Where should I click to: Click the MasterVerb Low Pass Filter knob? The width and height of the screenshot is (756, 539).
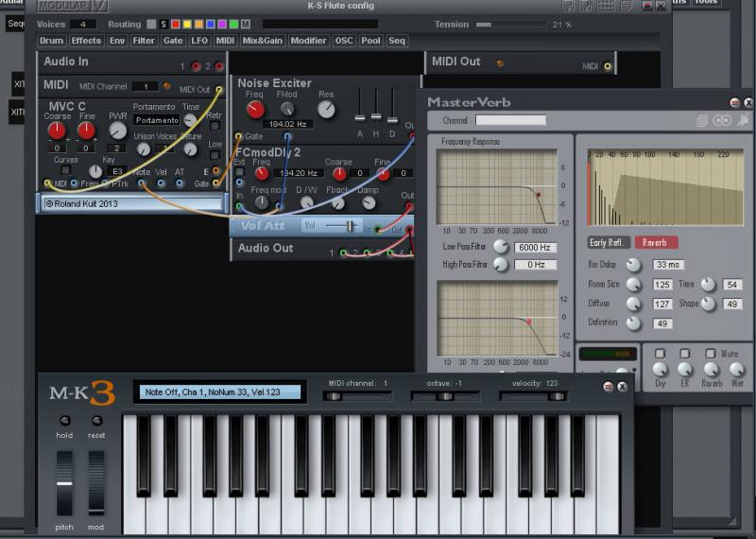pyautogui.click(x=501, y=247)
